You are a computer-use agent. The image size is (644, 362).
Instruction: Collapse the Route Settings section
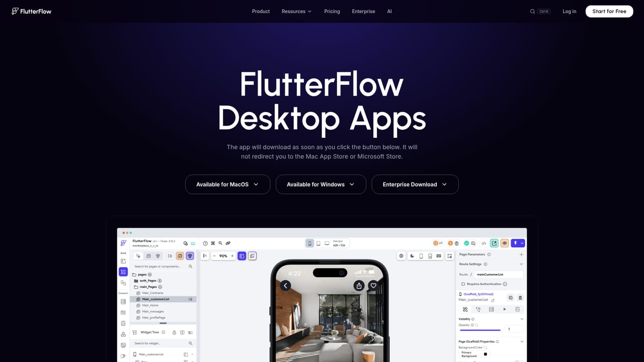[x=521, y=264]
